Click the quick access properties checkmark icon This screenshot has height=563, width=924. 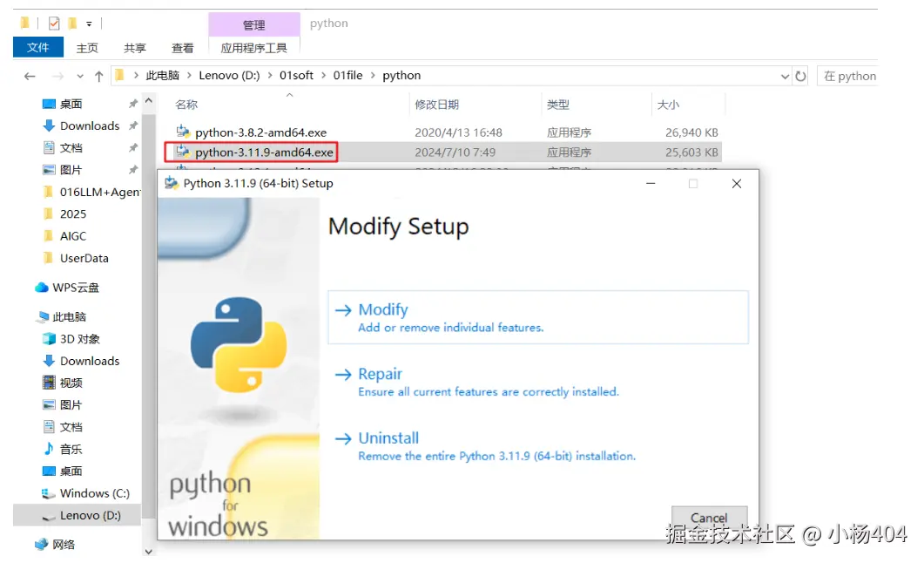(x=54, y=24)
